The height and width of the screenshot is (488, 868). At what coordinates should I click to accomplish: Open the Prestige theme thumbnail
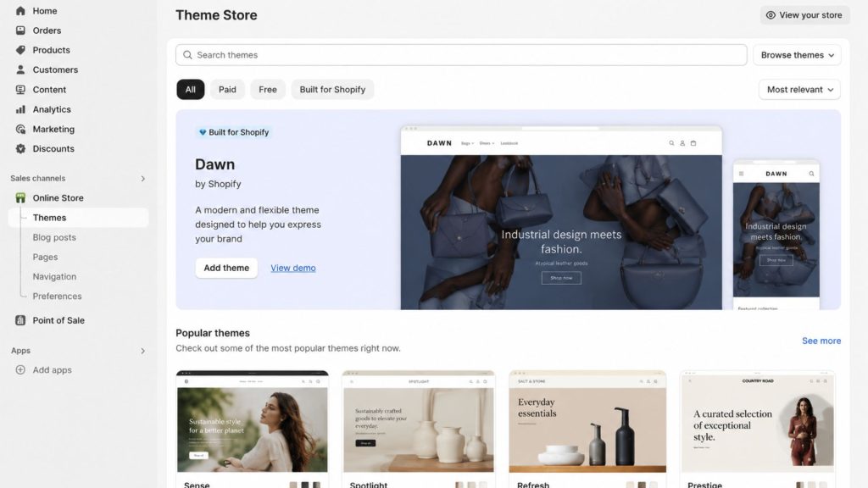(x=757, y=422)
